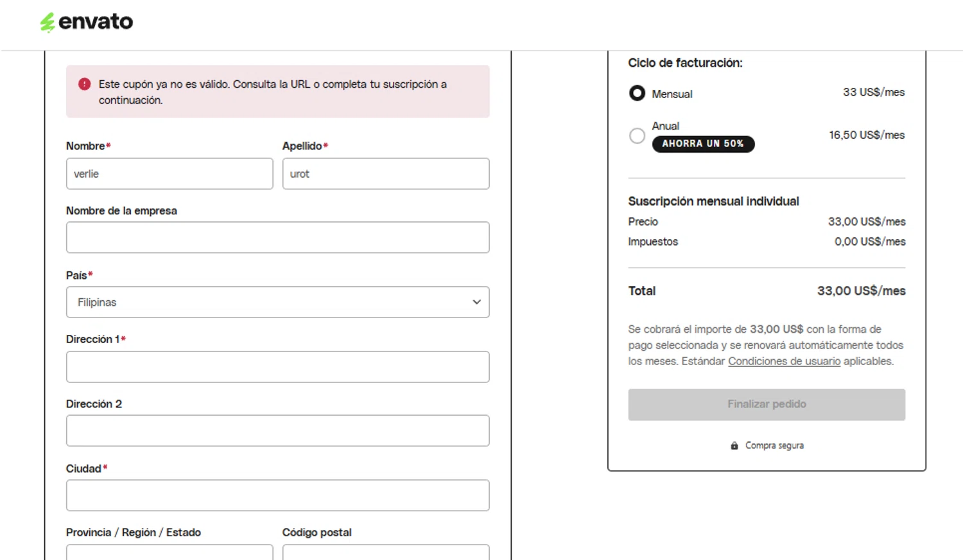Click the Precio 33,00 US$/mes value
This screenshot has height=560, width=963.
click(867, 221)
